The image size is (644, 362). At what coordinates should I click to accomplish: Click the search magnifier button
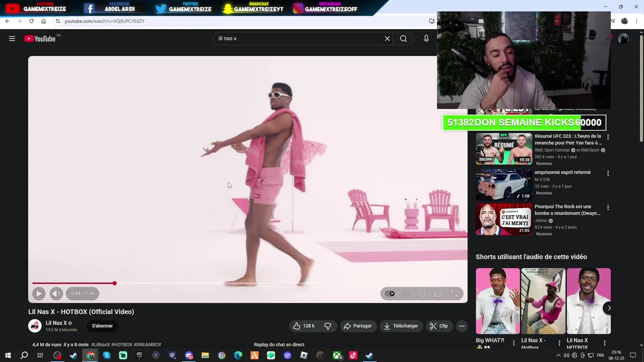click(404, 39)
